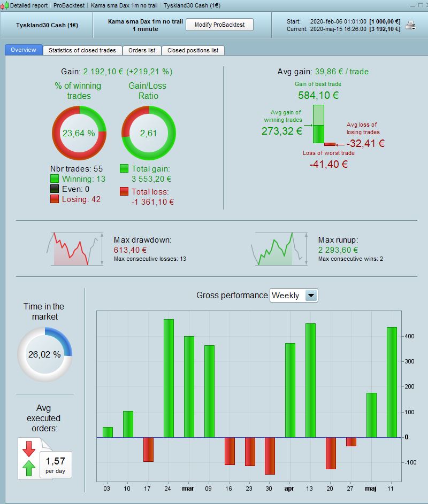
Task: Click the best trade gain bar graphic
Action: pyautogui.click(x=318, y=124)
